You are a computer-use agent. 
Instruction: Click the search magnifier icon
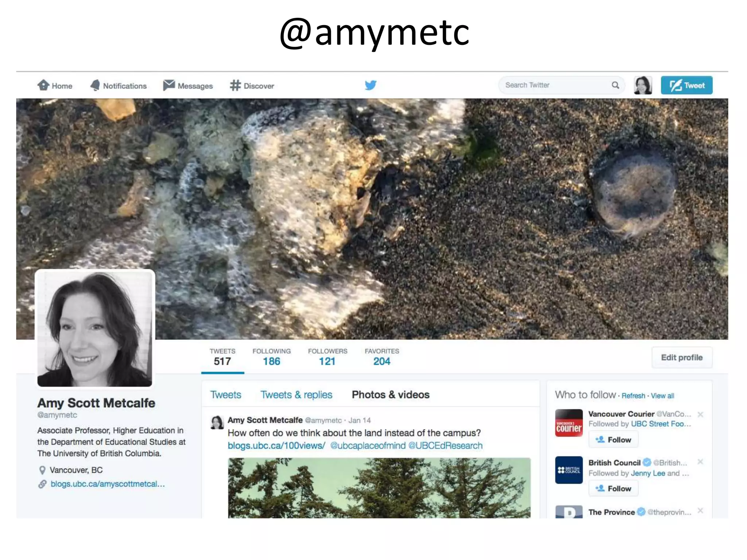(615, 85)
